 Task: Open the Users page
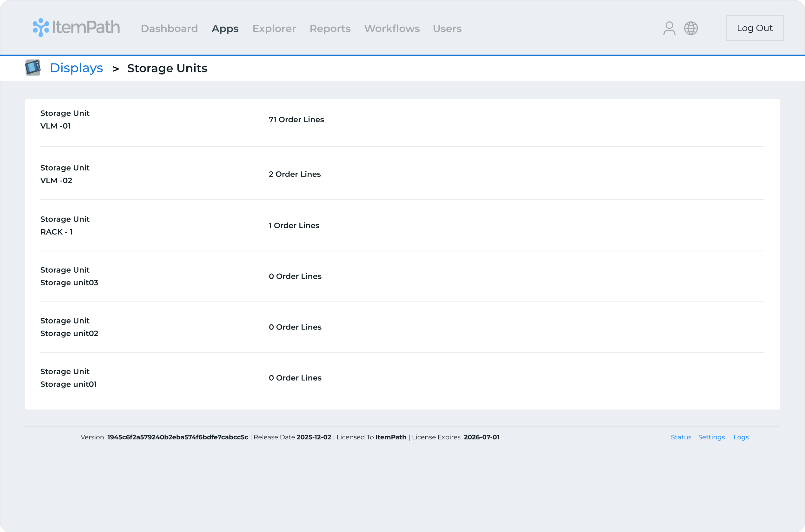coord(447,29)
